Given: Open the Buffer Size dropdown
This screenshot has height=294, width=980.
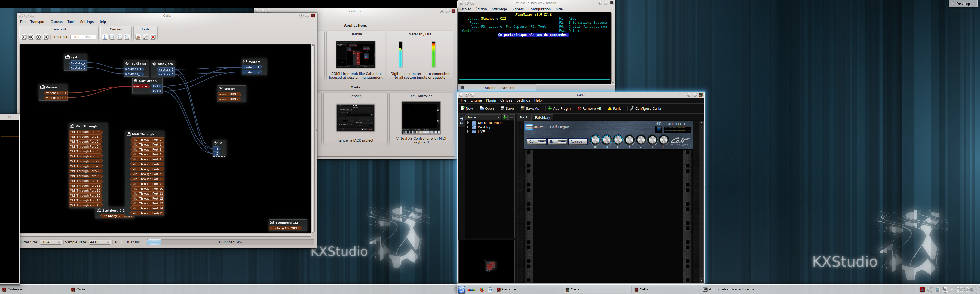Looking at the screenshot, I should pyautogui.click(x=51, y=242).
